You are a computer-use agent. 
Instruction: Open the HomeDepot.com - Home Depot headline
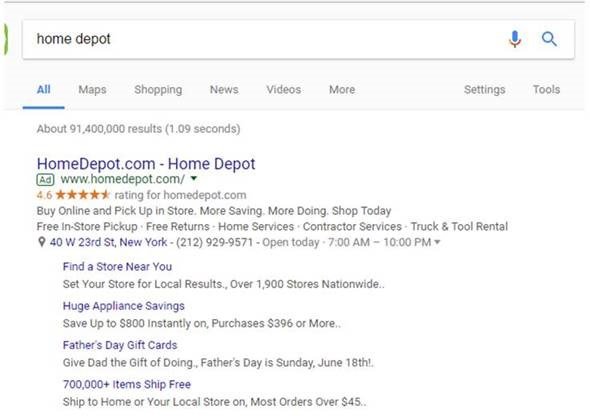[146, 164]
